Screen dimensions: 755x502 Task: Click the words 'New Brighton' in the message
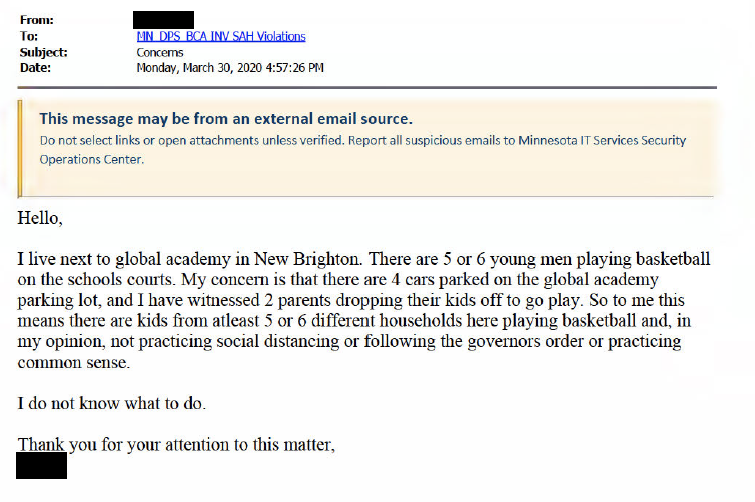point(307,259)
